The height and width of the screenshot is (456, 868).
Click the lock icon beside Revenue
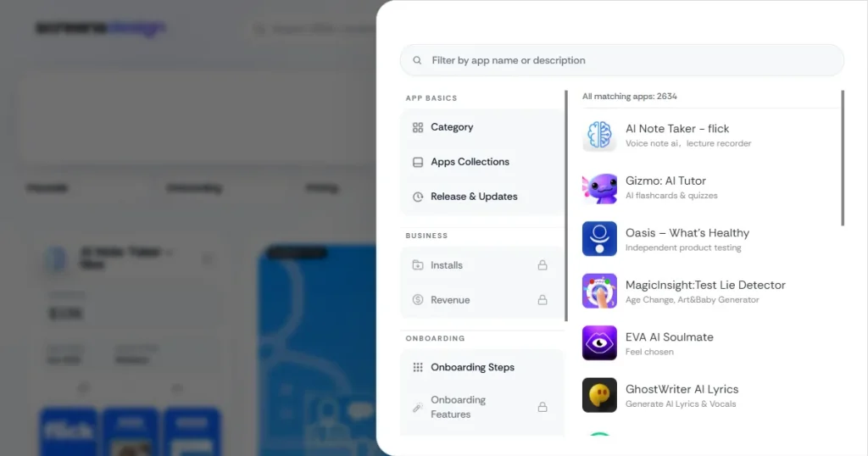pyautogui.click(x=542, y=300)
